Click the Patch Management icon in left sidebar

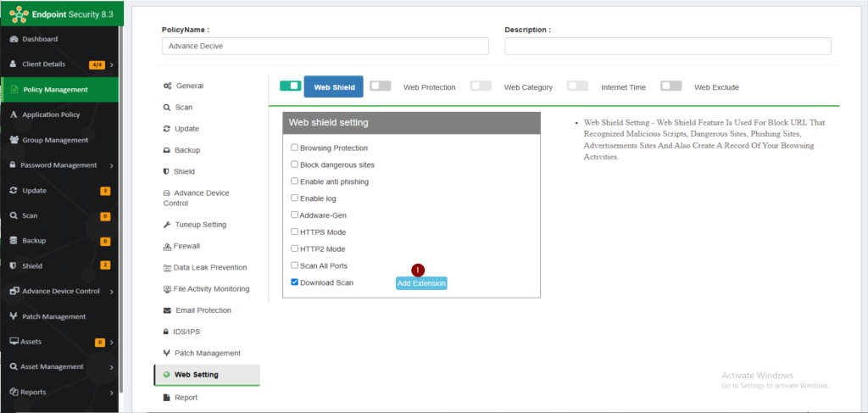click(14, 316)
